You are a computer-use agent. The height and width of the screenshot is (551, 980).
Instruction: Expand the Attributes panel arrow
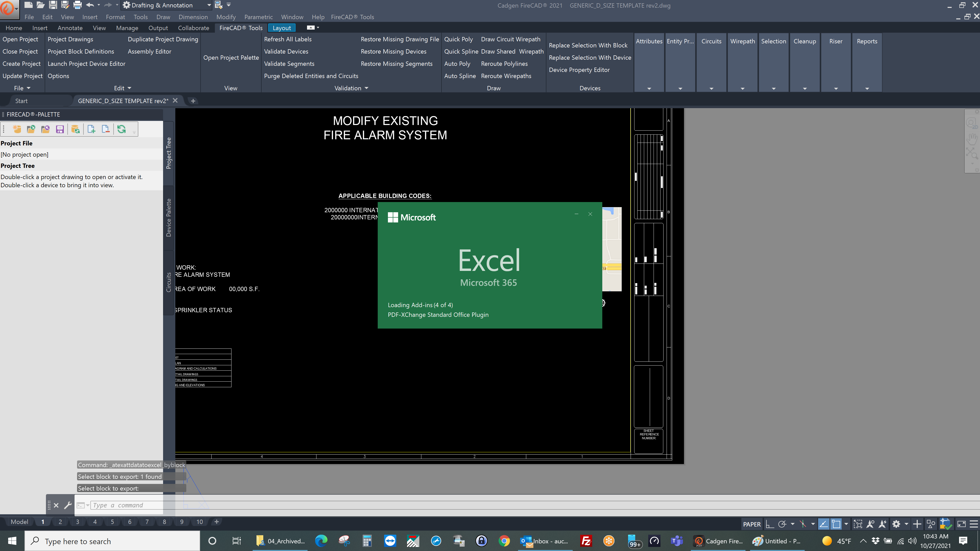tap(649, 89)
